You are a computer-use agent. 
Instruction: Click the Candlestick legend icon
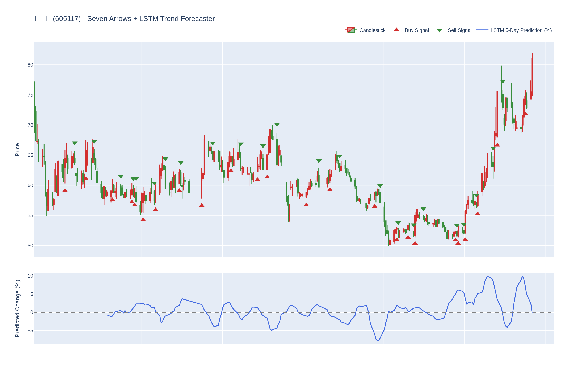coord(351,30)
